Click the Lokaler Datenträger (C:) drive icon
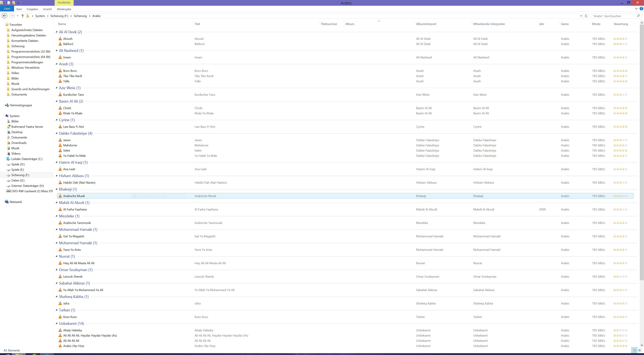The image size is (644, 355). tap(9, 159)
